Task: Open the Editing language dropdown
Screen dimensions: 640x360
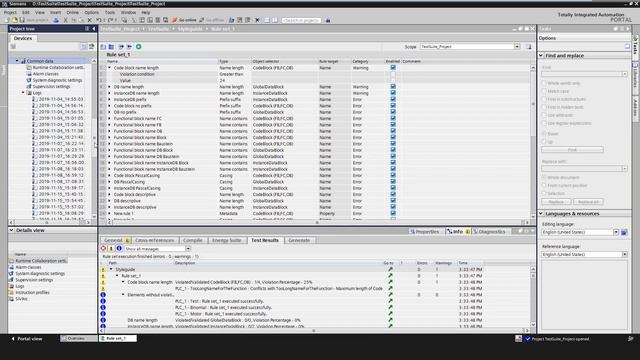Action: tap(616, 232)
